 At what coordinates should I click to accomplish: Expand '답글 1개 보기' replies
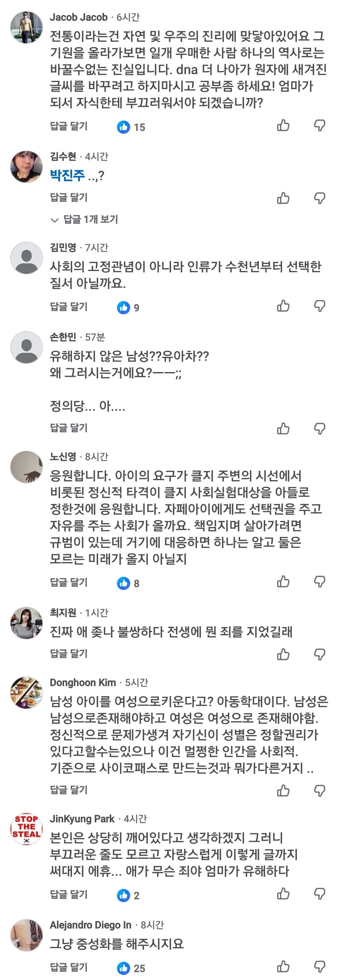coord(84,219)
